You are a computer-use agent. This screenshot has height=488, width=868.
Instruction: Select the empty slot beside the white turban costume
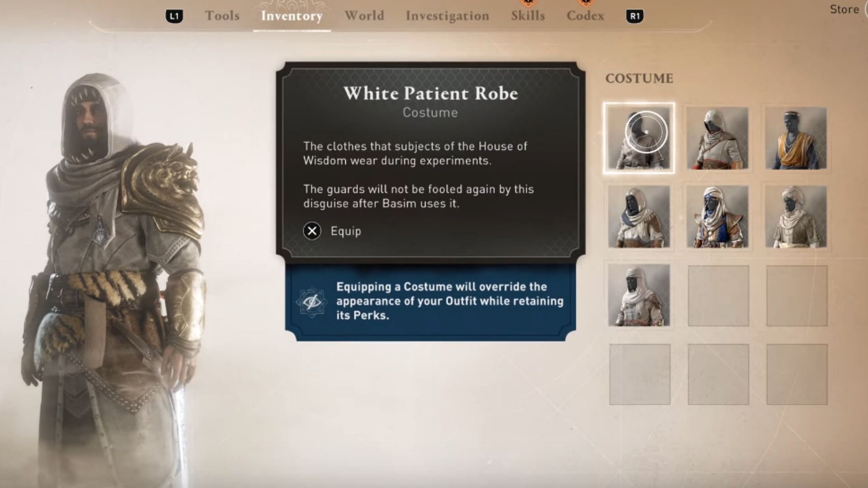pyautogui.click(x=718, y=296)
